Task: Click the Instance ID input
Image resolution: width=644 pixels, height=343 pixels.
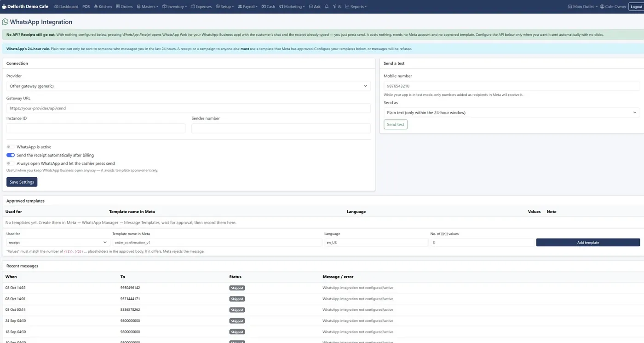Action: 96,128
